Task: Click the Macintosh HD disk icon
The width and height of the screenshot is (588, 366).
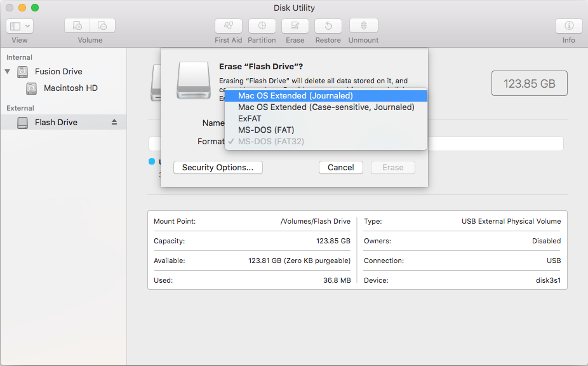Action: click(x=32, y=88)
